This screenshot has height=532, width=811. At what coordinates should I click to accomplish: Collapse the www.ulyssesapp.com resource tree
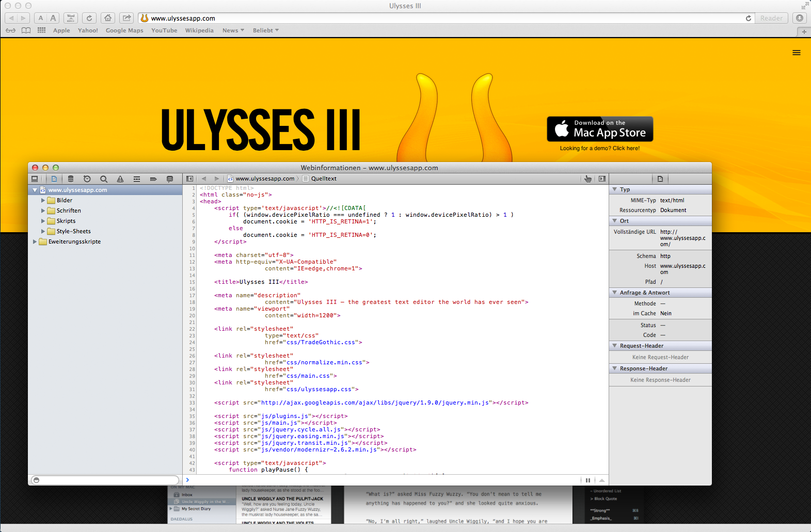coord(35,190)
